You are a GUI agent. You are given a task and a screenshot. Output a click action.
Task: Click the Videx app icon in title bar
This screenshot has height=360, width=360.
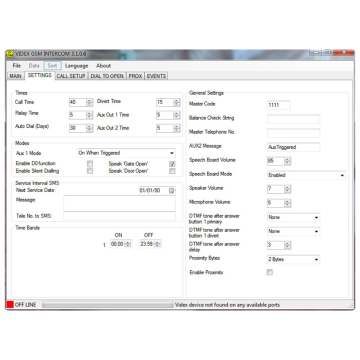[x=10, y=54]
